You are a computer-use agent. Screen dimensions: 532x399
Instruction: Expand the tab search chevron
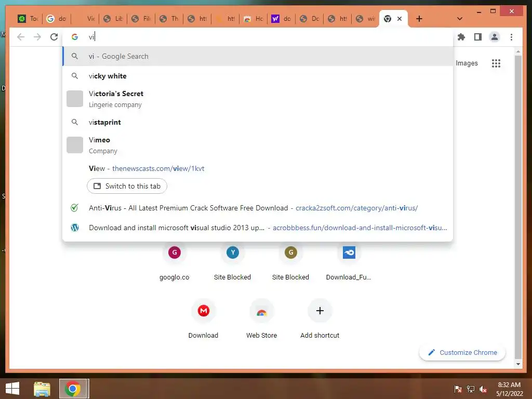[x=459, y=19]
